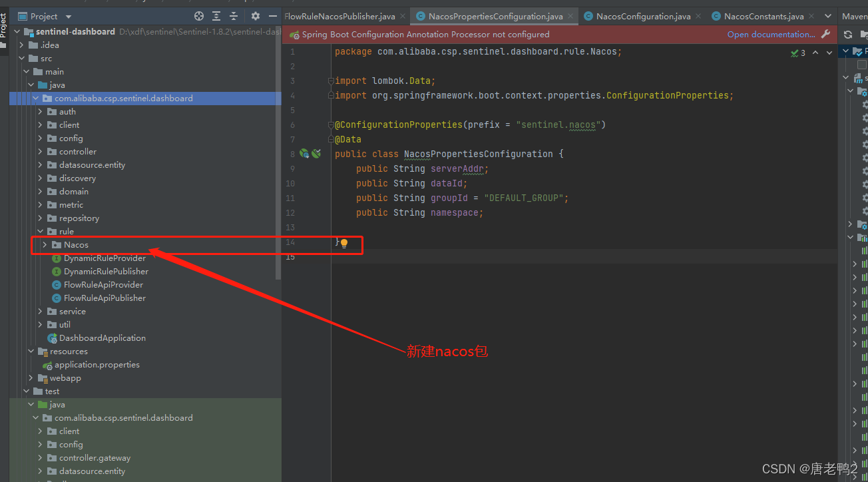Show hidden editor tabs dropdown
This screenshot has width=868, height=482.
pos(828,16)
